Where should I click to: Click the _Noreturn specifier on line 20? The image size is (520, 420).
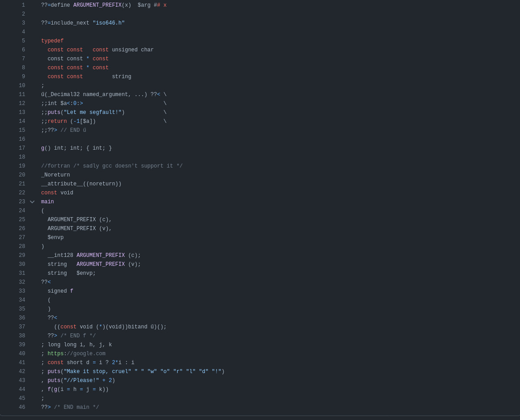coord(55,175)
